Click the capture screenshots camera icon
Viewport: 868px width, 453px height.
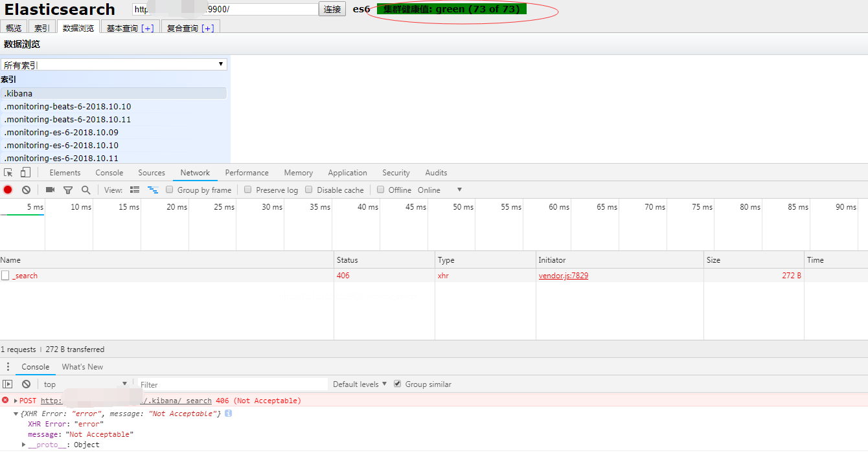click(50, 190)
